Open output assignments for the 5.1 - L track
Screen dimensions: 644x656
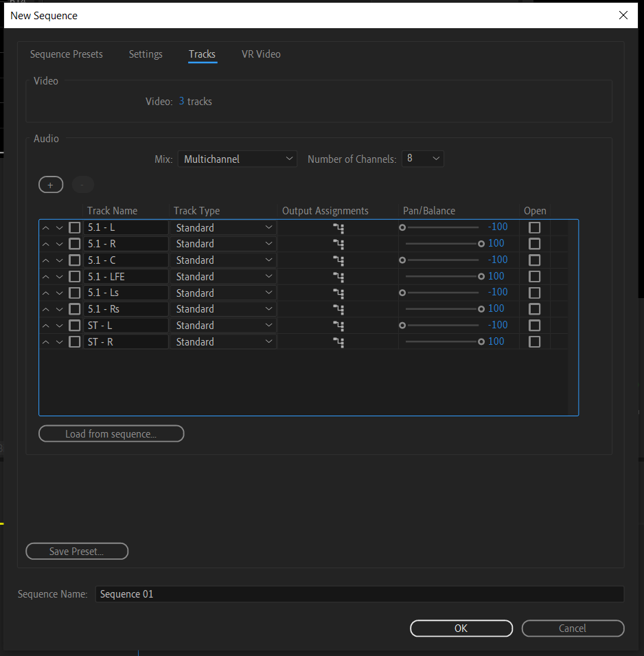click(338, 227)
